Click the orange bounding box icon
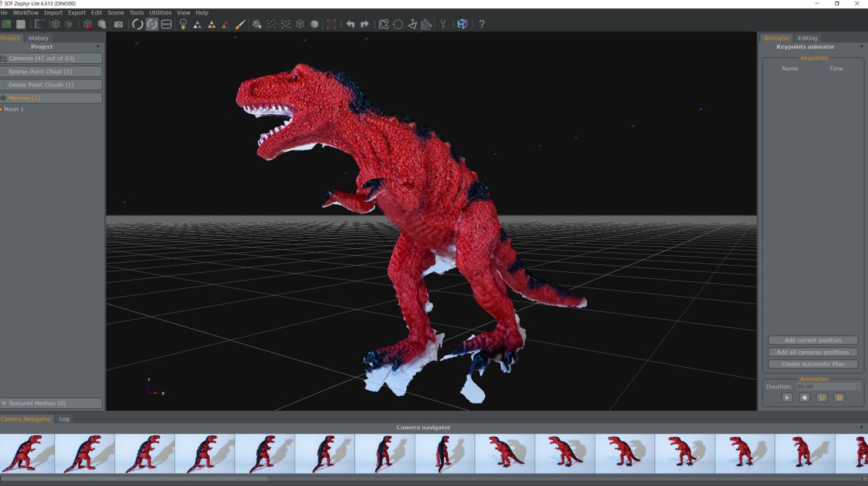The width and height of the screenshot is (868, 486). (x=331, y=24)
